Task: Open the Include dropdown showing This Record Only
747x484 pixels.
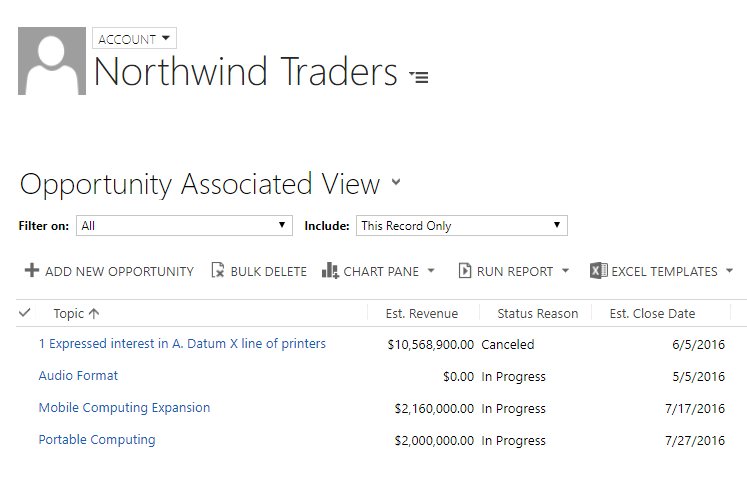Action: [462, 225]
